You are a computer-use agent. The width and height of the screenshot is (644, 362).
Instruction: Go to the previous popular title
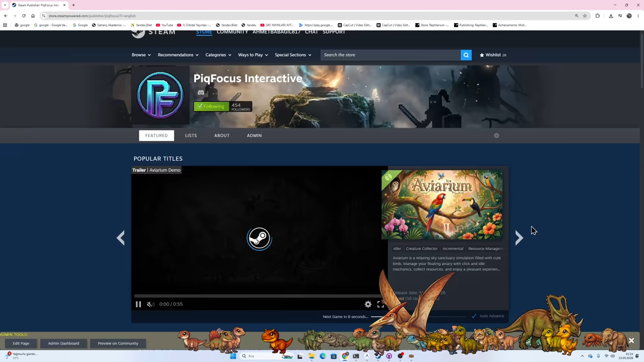coord(121,238)
